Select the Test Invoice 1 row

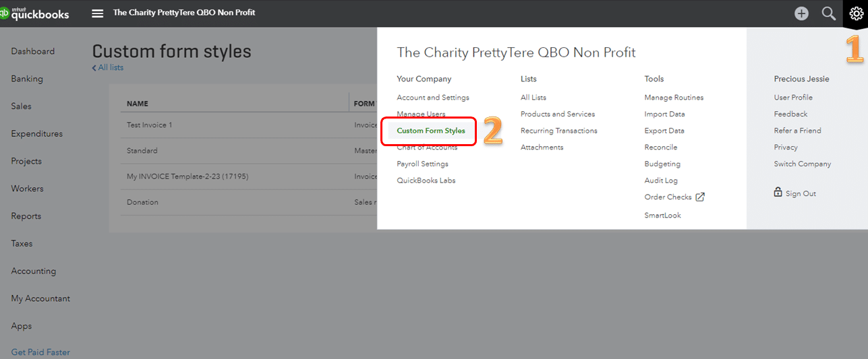tap(150, 125)
